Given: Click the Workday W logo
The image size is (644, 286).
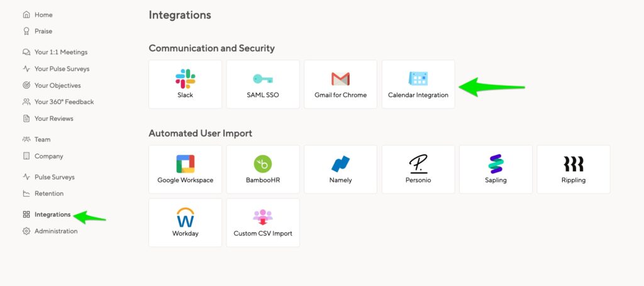Looking at the screenshot, I should point(186,217).
